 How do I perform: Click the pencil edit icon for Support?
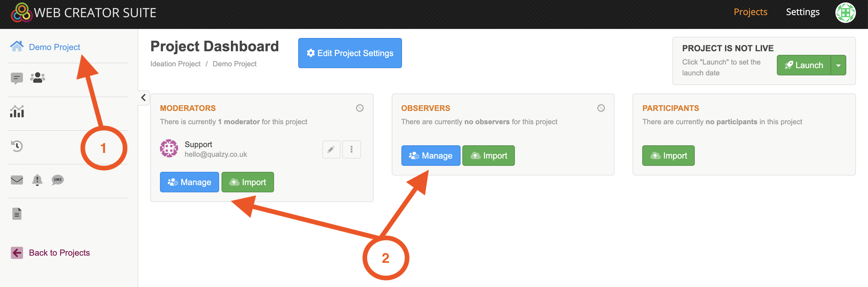(x=331, y=150)
